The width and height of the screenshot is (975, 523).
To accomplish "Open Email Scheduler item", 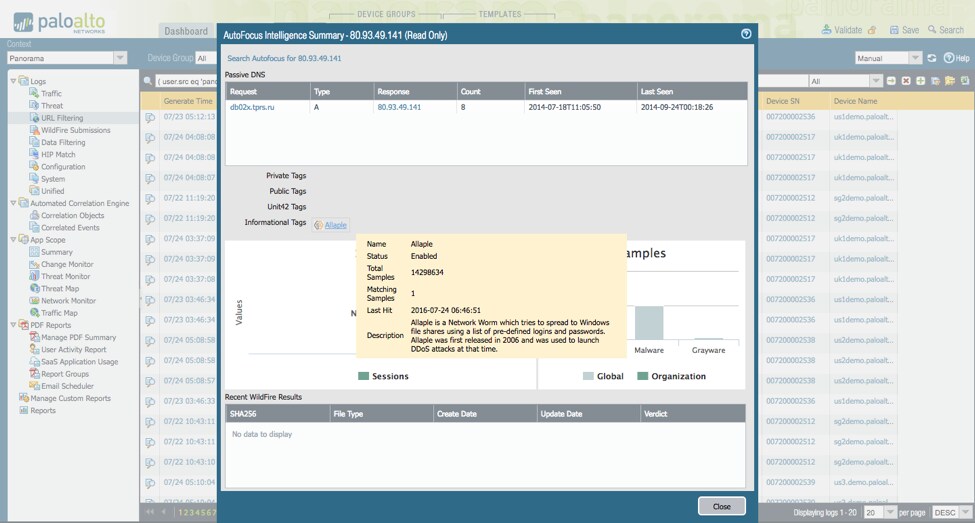I will (x=67, y=386).
